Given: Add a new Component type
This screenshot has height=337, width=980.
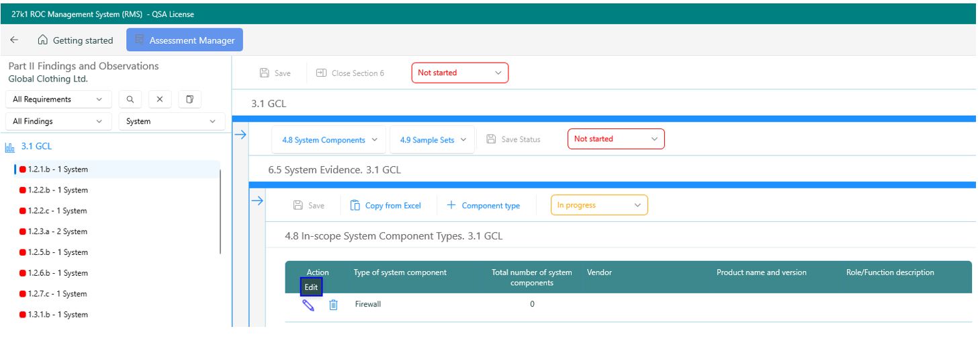Looking at the screenshot, I should (x=483, y=206).
